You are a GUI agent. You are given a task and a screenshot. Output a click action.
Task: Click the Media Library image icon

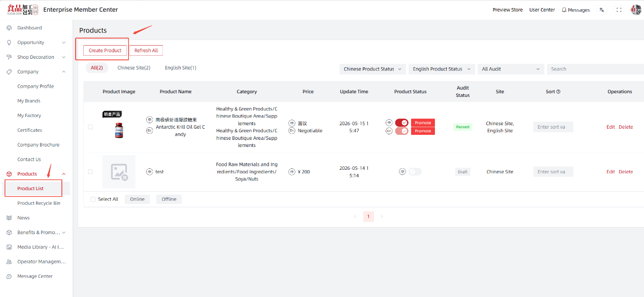click(9, 247)
